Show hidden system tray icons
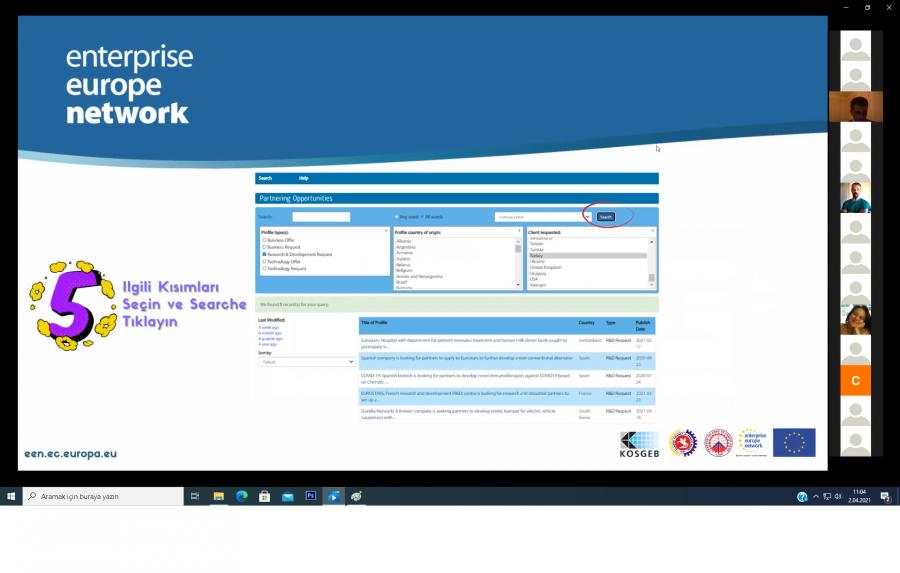Screen dimensions: 900x573 tap(816, 496)
